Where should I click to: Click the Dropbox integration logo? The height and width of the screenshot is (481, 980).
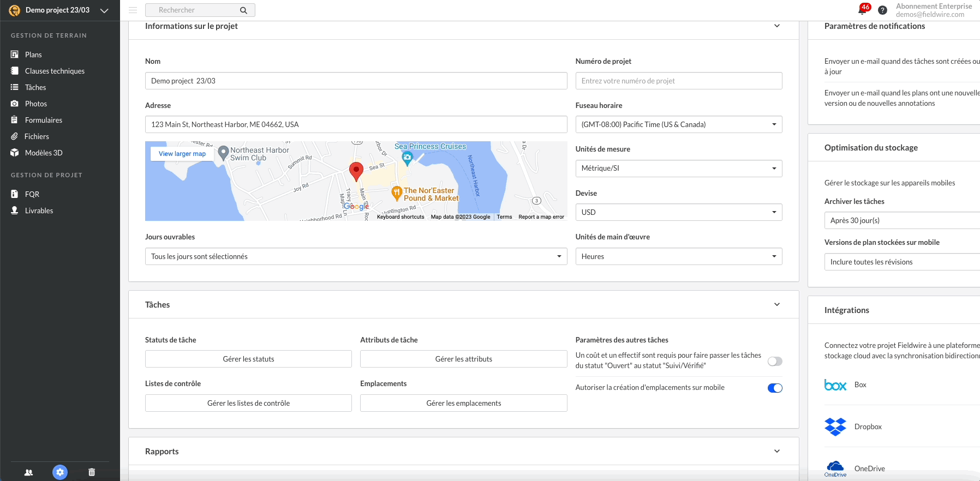(835, 427)
